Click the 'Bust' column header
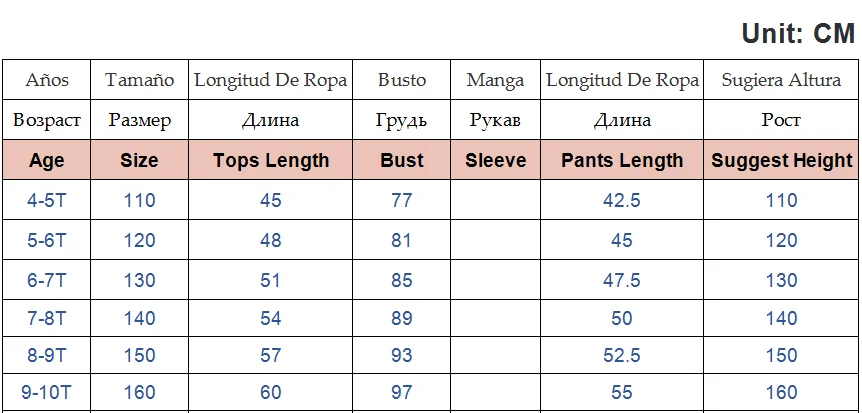 [x=402, y=160]
